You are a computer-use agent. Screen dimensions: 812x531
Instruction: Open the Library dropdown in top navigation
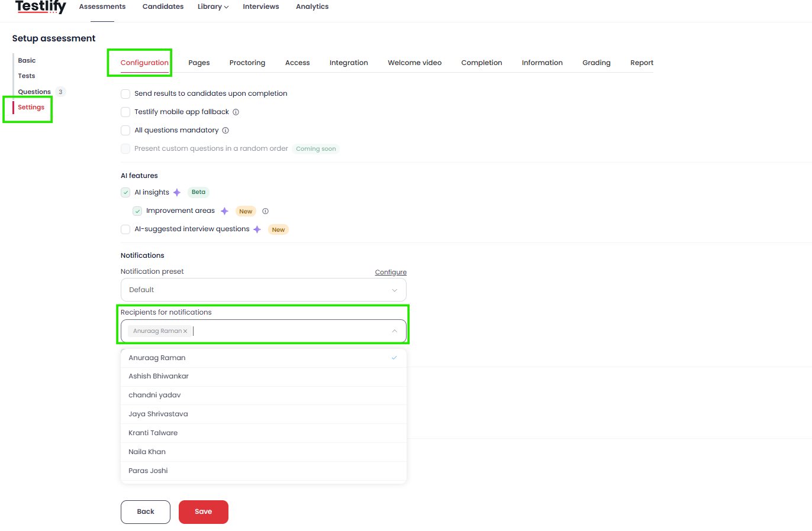click(x=213, y=7)
